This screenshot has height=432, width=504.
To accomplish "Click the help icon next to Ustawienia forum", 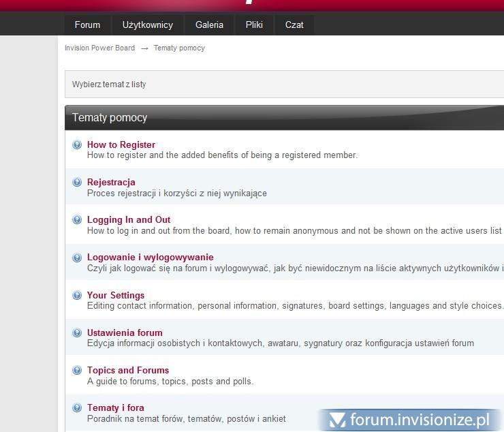I will coord(77,333).
